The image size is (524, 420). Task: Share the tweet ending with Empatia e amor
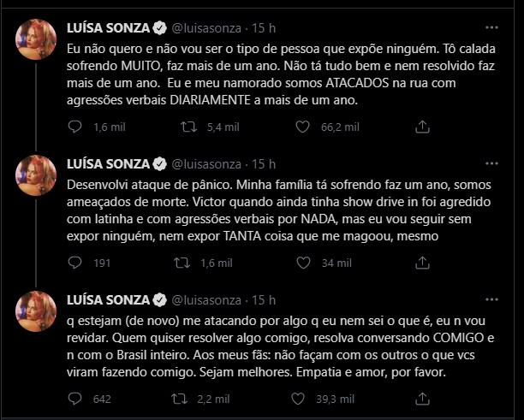(422, 399)
